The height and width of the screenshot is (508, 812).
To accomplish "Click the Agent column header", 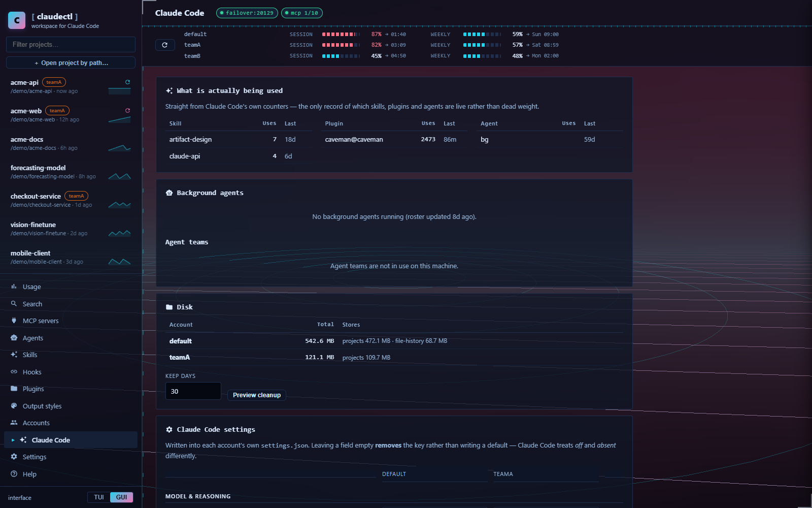I will point(489,123).
